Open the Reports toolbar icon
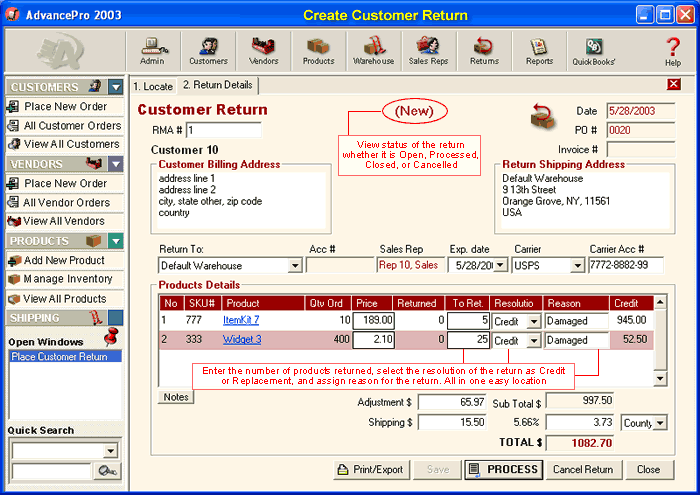Image resolution: width=700 pixels, height=495 pixels. tap(539, 51)
